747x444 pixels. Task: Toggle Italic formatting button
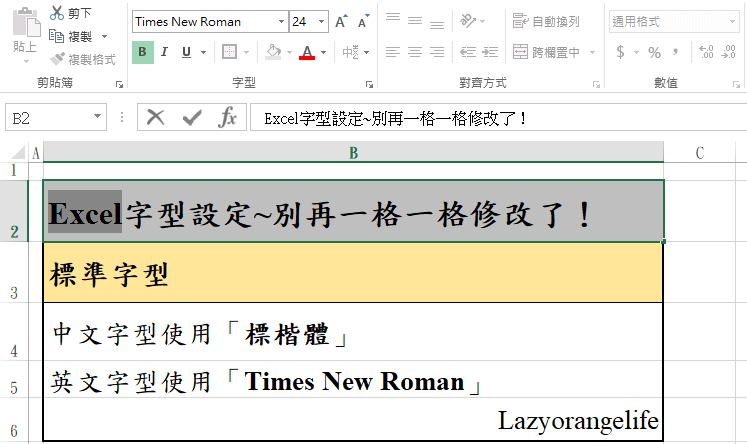165,52
